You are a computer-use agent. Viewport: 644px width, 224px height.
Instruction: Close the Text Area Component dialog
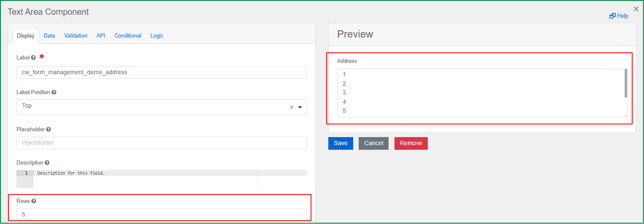(636, 9)
